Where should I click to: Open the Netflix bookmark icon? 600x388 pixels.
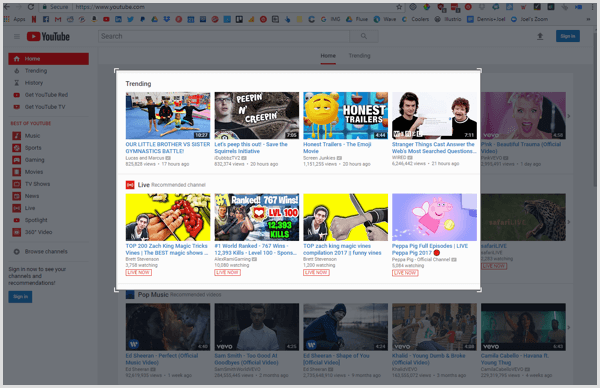pos(34,19)
